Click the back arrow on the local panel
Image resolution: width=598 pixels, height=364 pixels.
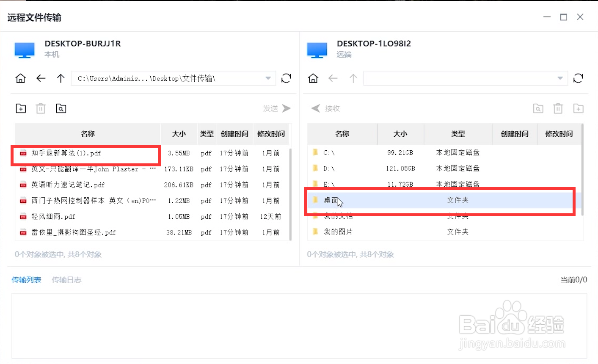pos(41,78)
